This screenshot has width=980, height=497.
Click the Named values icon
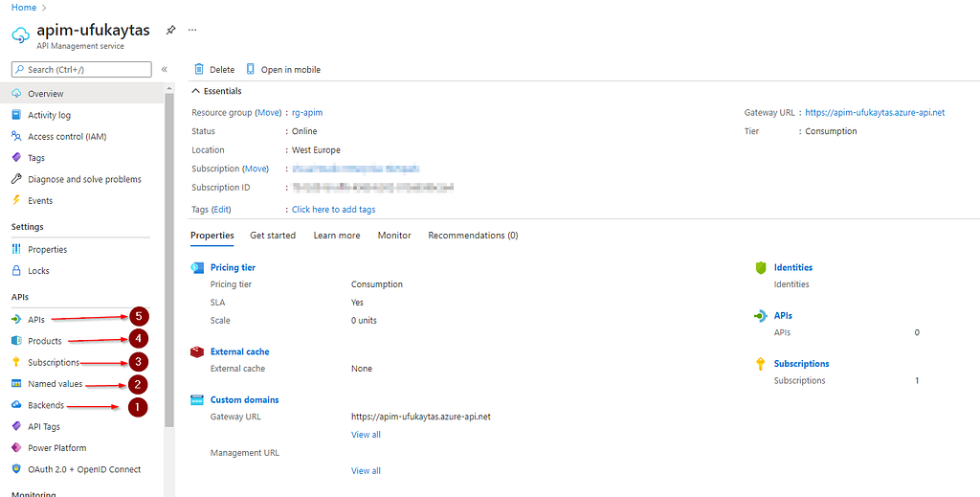(x=17, y=384)
